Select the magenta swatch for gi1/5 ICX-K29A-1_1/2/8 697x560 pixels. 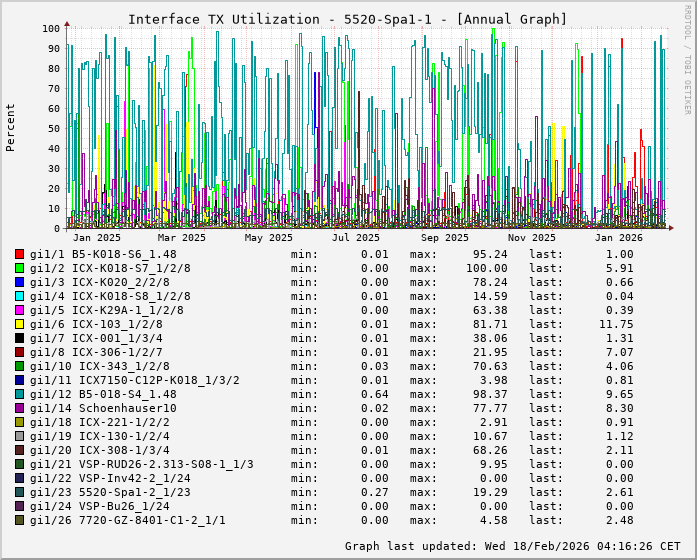click(19, 310)
